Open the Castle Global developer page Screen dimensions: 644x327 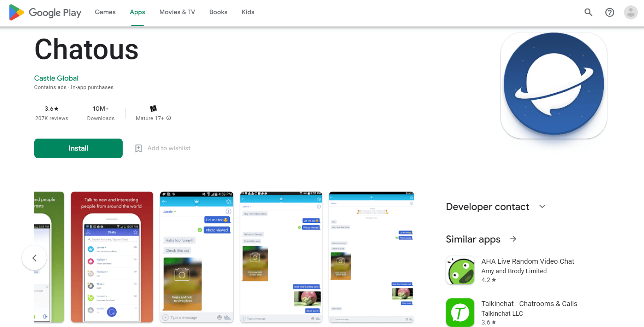coord(56,78)
